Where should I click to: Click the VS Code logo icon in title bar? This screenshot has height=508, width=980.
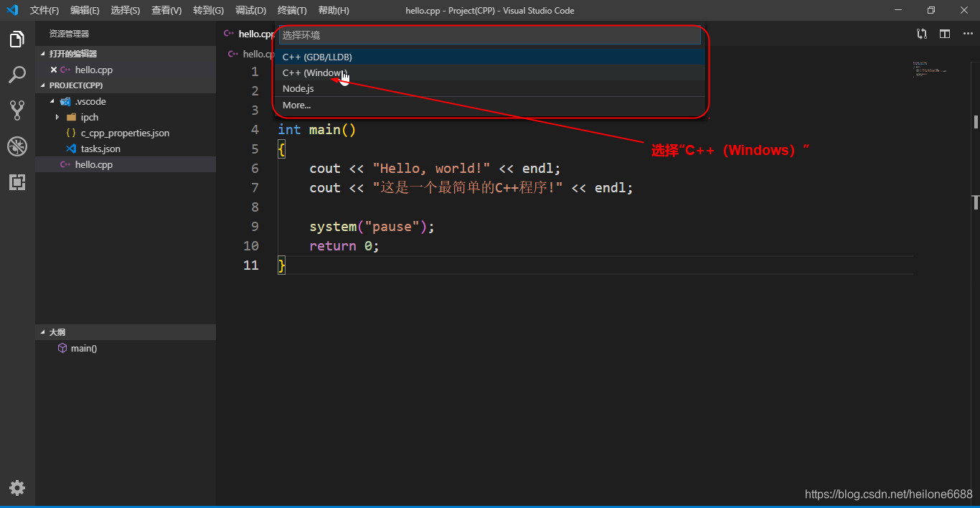coord(12,10)
